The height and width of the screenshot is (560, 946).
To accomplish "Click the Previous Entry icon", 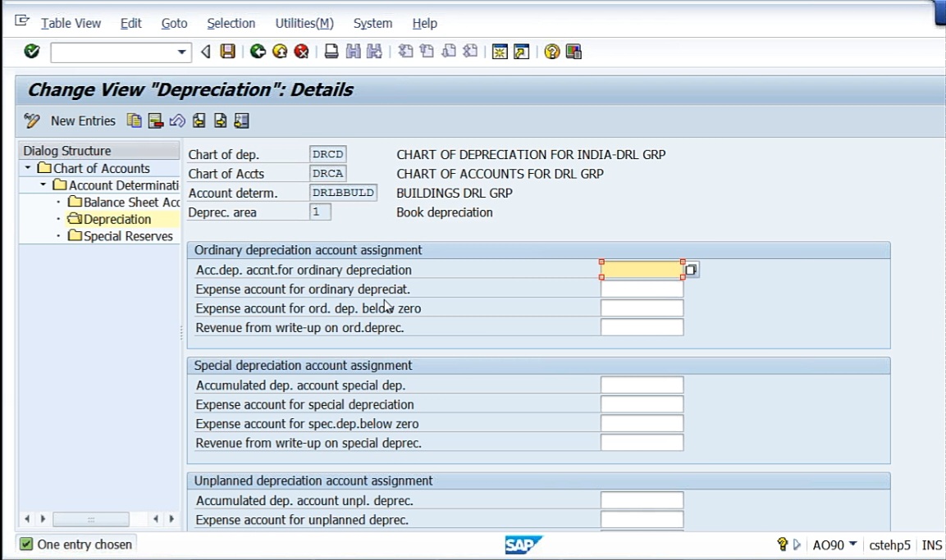I will pyautogui.click(x=199, y=121).
